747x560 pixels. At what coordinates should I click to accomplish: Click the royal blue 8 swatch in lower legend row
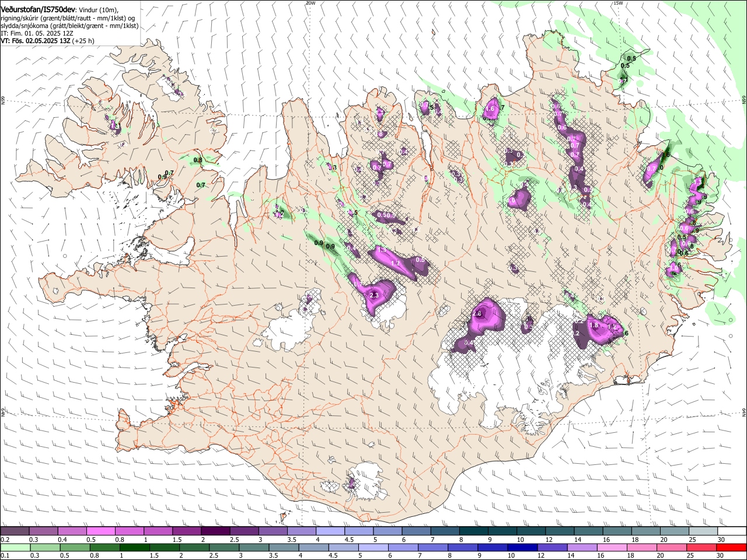[463, 547]
